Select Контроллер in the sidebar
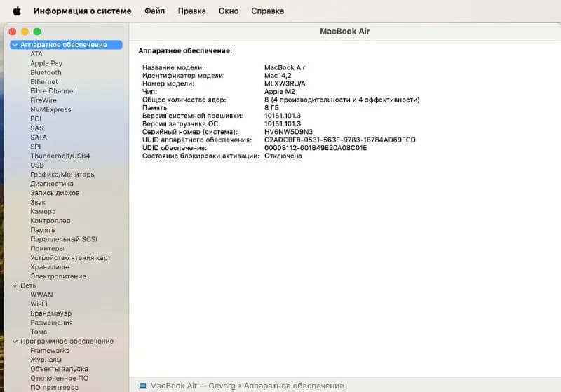 50,221
